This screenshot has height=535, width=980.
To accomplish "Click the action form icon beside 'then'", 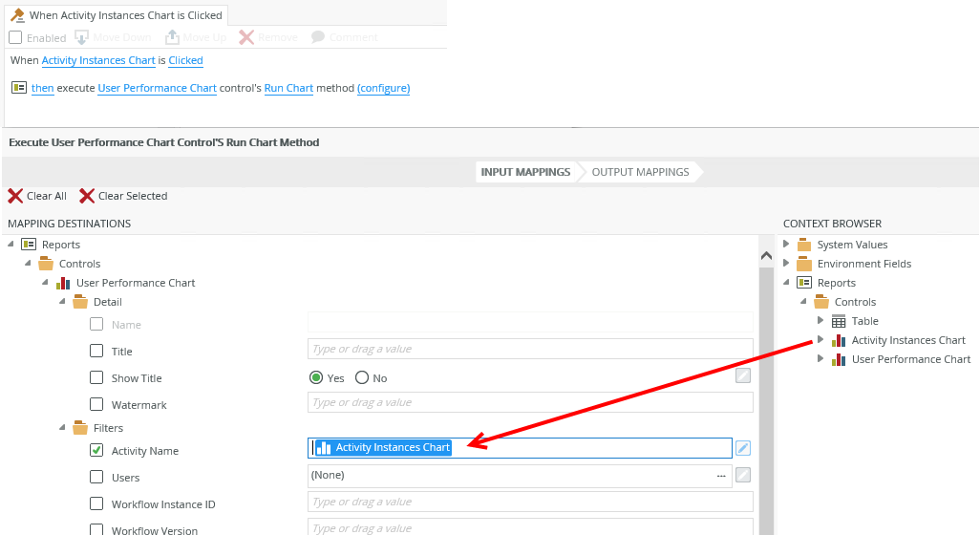I will click(19, 88).
